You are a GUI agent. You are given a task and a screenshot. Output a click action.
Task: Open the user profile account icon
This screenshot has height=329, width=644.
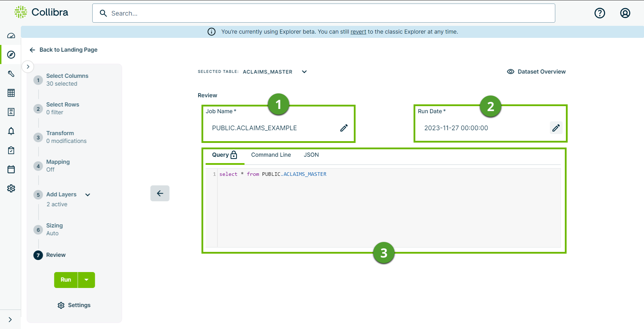tap(625, 13)
